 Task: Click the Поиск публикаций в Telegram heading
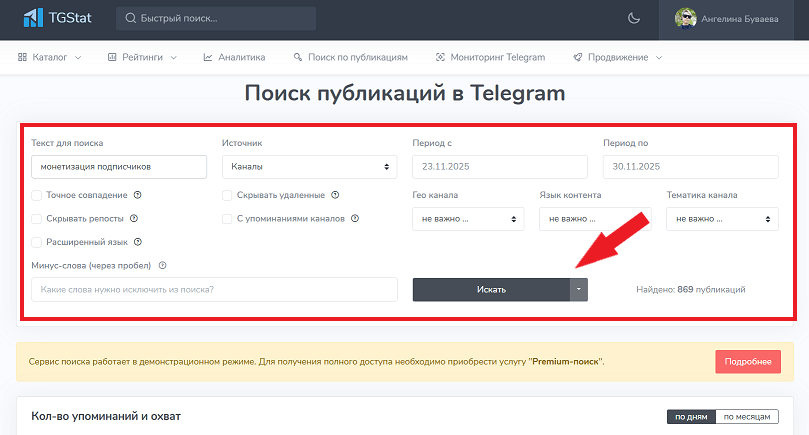click(x=405, y=93)
